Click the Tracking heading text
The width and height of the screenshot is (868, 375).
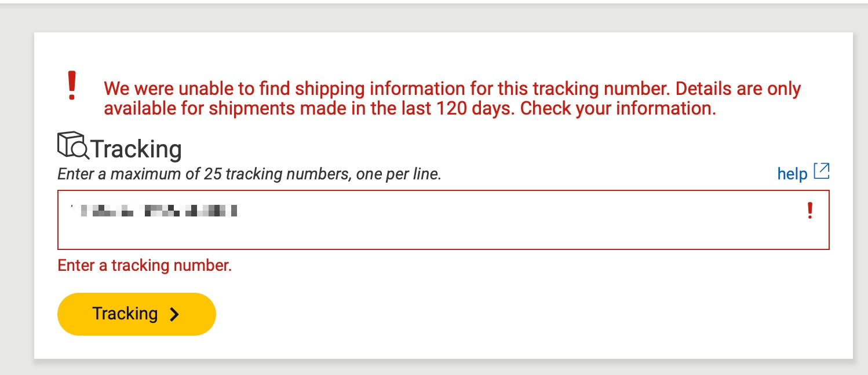[136, 149]
